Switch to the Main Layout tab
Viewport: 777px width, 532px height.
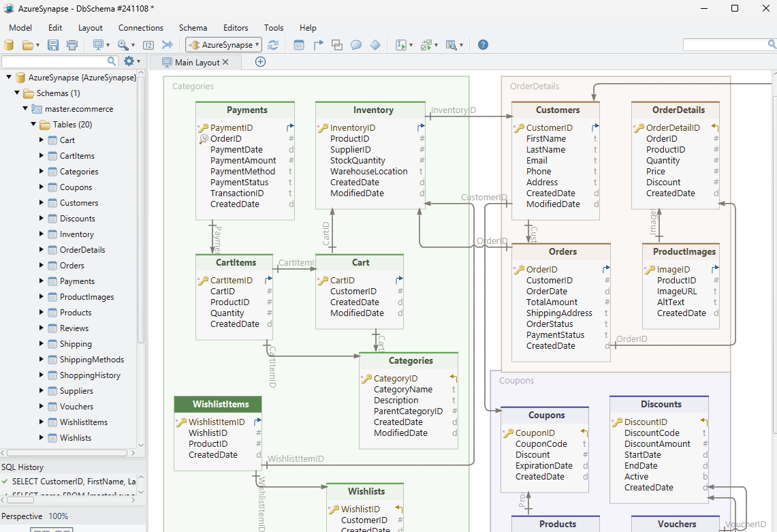tap(197, 62)
